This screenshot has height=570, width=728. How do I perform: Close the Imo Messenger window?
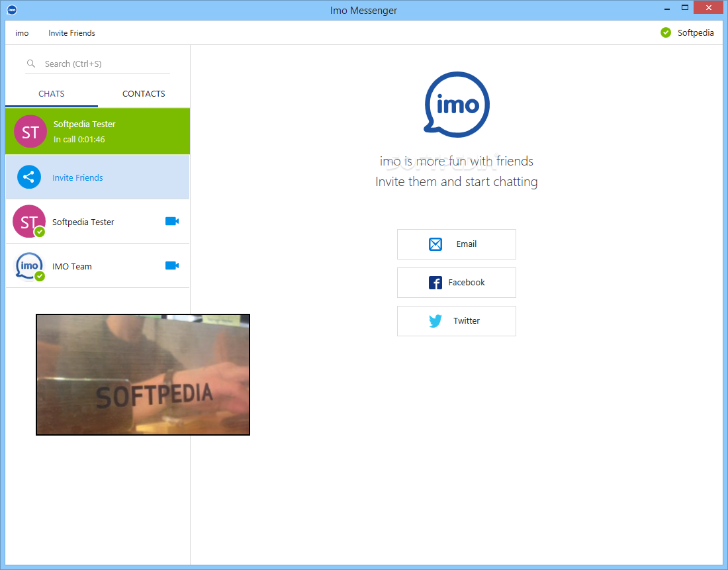pyautogui.click(x=709, y=8)
